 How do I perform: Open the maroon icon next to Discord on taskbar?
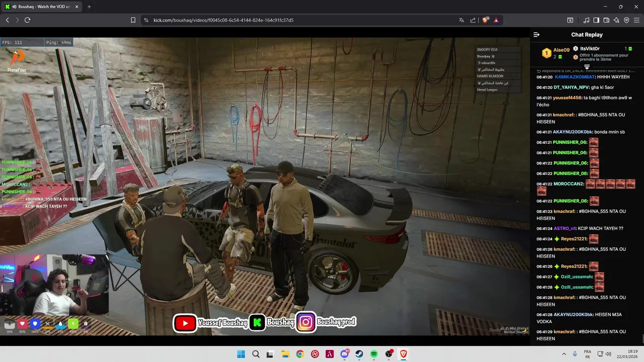(330, 354)
